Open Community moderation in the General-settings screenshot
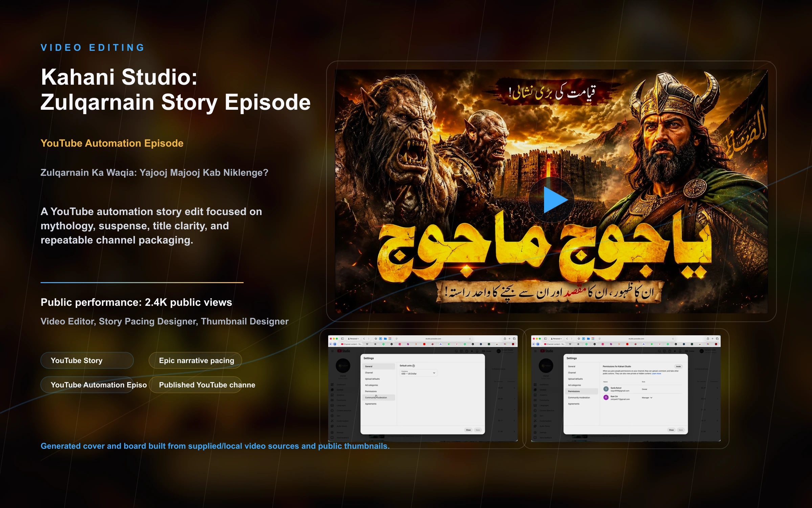 tap(379, 398)
